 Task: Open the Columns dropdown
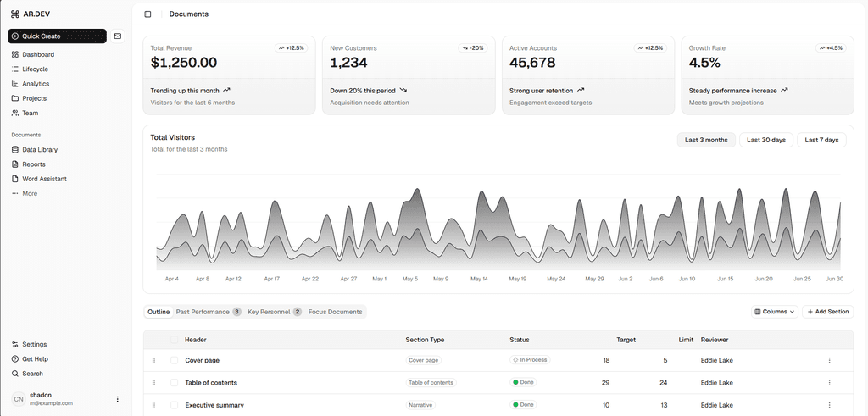775,312
